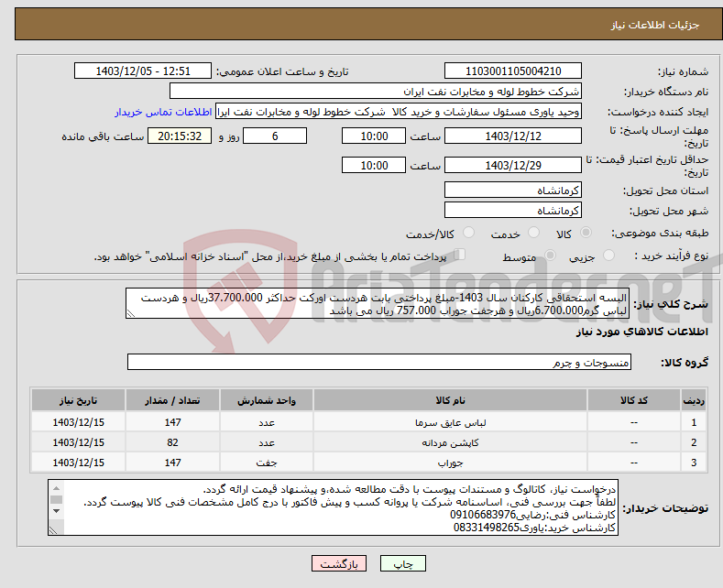Click the buyer notes text area
Viewport: 723px width, 588px height.
tap(333, 507)
